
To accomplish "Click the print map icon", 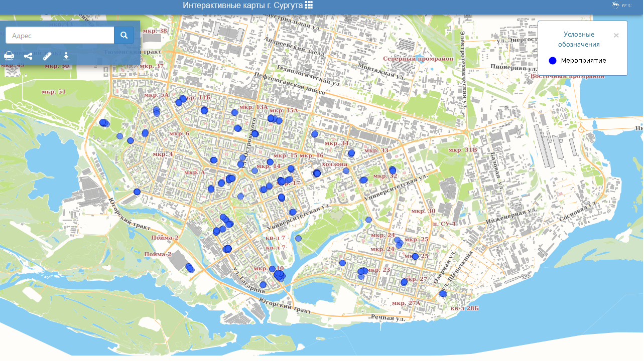I will pyautogui.click(x=9, y=56).
